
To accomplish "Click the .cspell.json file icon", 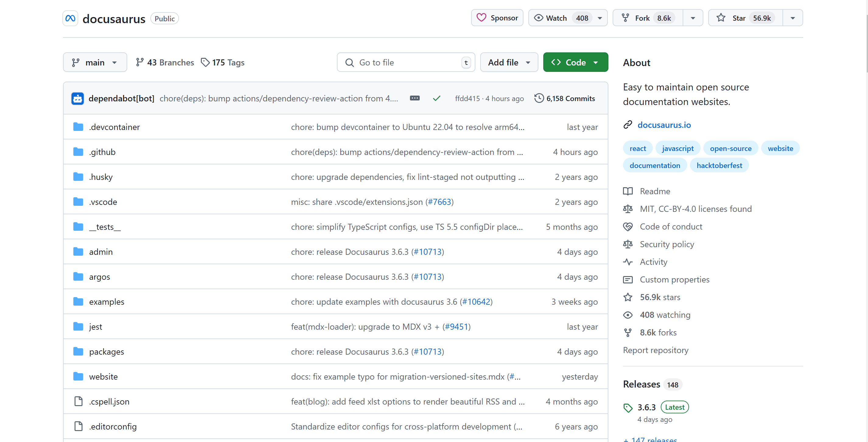I will (78, 402).
